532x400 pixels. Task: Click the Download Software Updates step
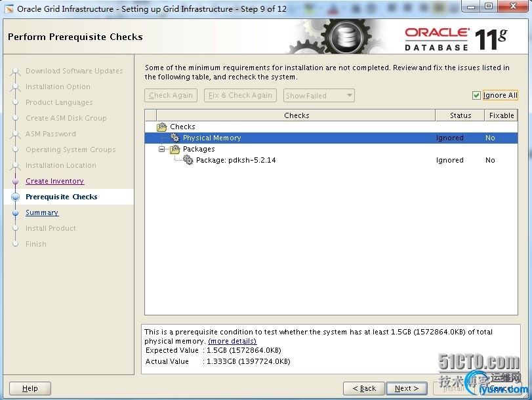coord(74,71)
